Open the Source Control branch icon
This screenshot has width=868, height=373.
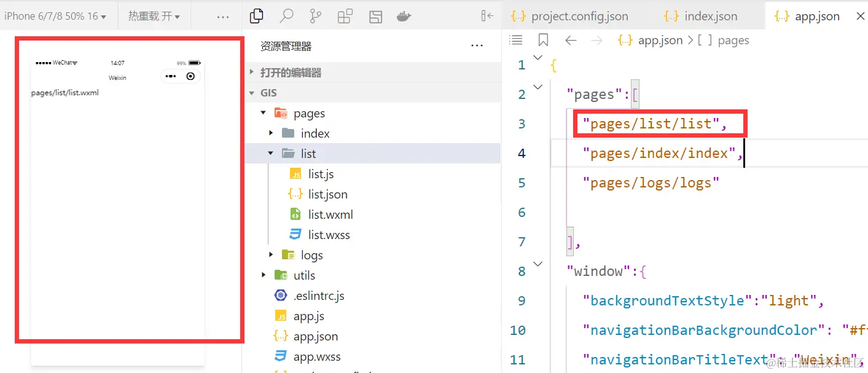coord(315,16)
